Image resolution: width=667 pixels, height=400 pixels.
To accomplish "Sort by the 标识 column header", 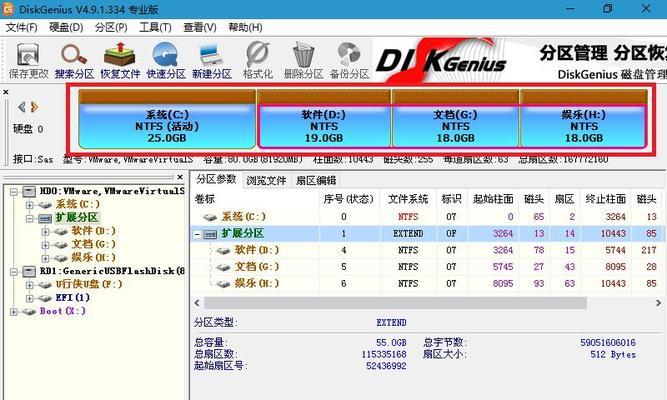I will pos(451,199).
